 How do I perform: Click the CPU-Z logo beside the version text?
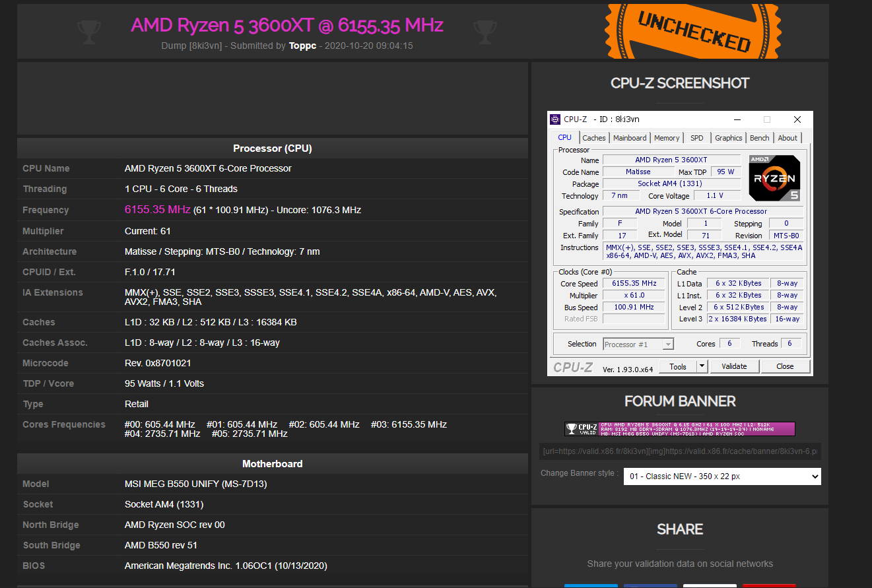click(573, 368)
